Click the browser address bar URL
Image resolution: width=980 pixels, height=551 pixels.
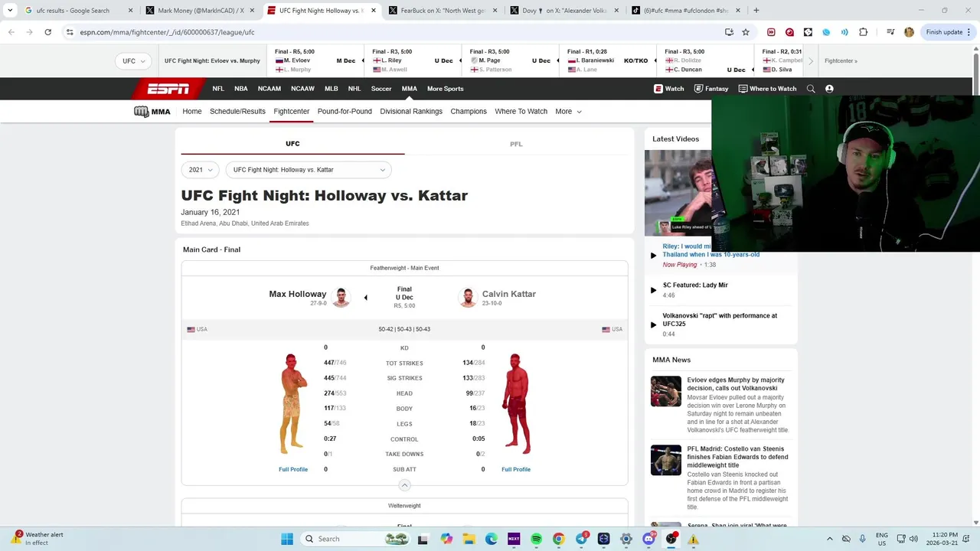click(167, 32)
